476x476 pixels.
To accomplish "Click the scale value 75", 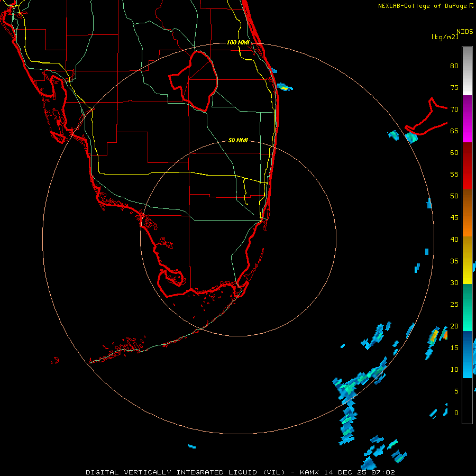I will 454,88.
